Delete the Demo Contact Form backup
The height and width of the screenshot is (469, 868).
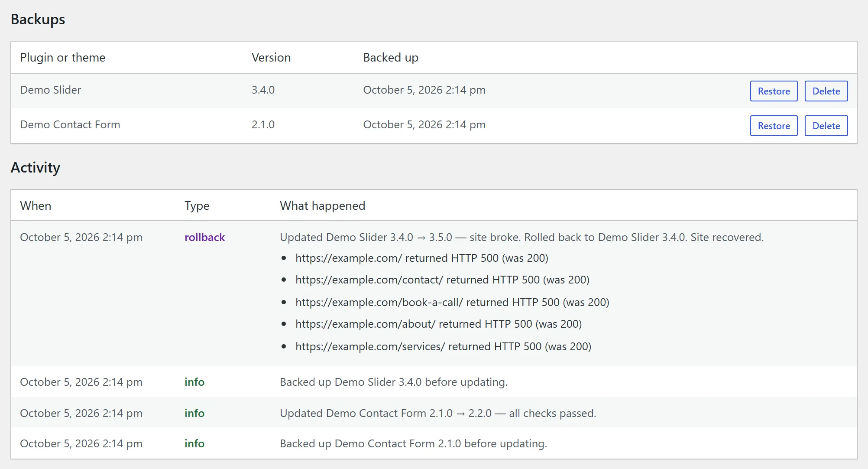pos(826,126)
